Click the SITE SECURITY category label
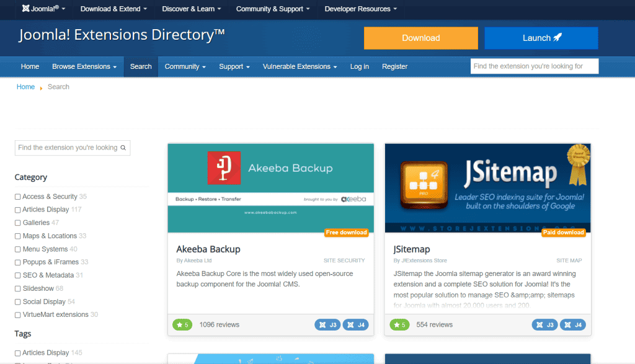 [344, 260]
